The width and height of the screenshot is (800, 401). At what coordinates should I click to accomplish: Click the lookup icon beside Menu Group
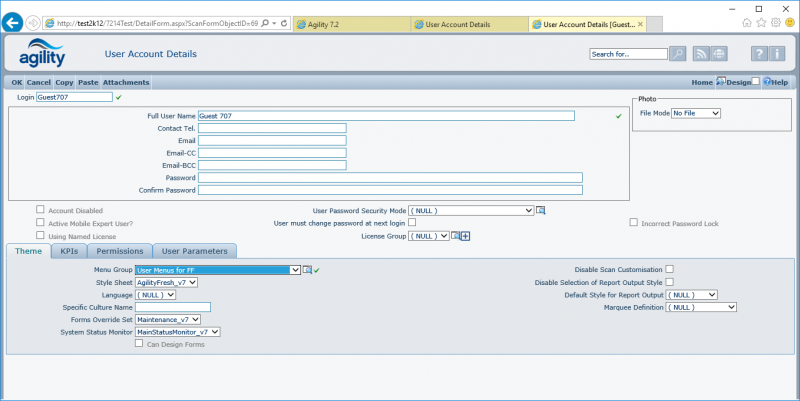[308, 270]
